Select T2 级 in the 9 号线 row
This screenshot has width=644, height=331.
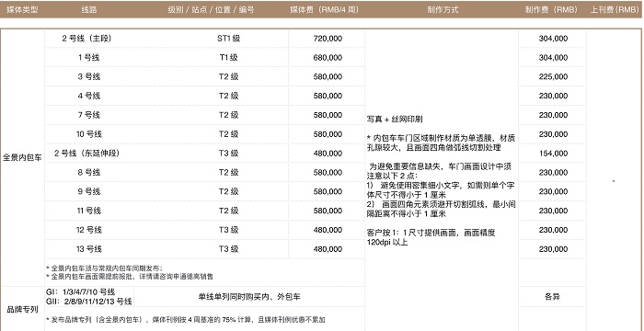(228, 192)
